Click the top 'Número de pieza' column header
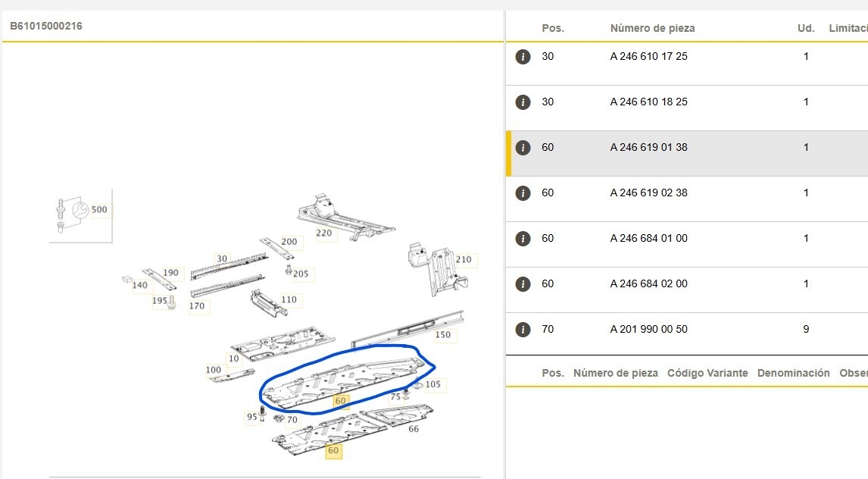 652,28
